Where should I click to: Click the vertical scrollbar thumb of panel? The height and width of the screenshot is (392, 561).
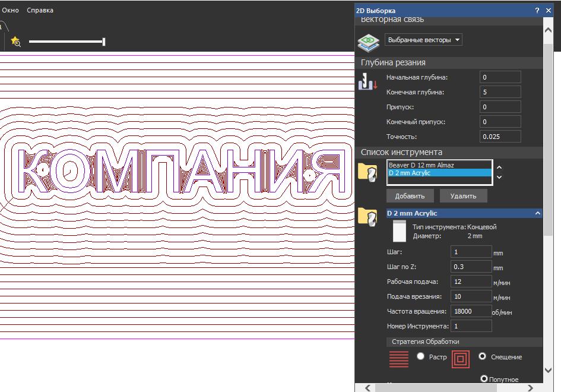548,140
